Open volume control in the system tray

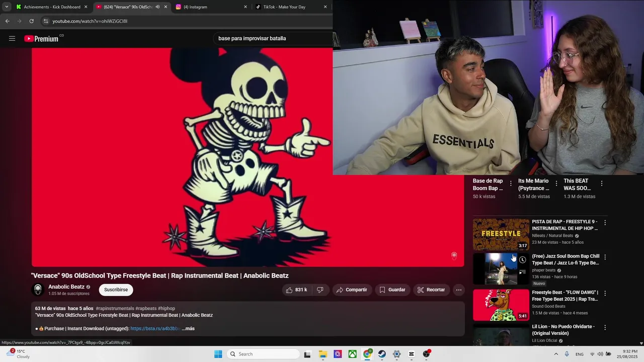(600, 354)
